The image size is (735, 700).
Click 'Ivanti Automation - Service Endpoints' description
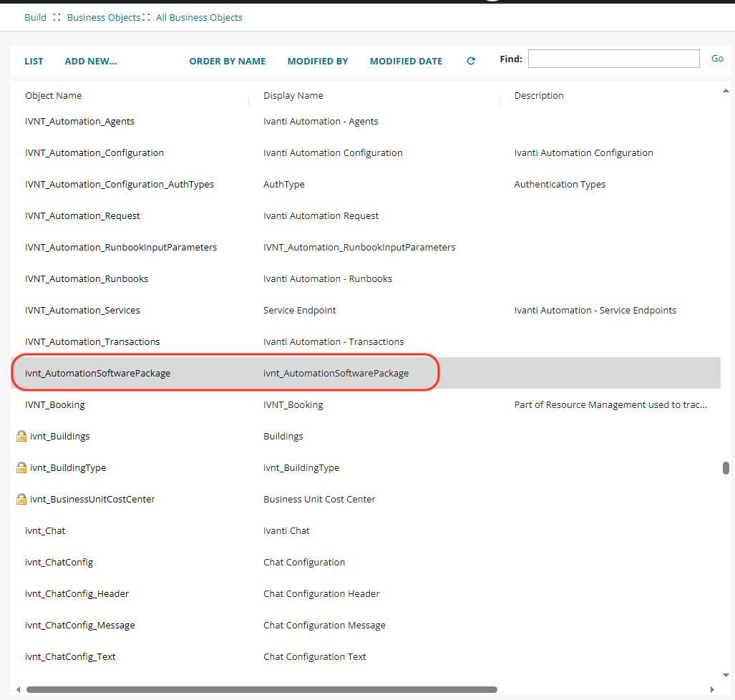(595, 310)
